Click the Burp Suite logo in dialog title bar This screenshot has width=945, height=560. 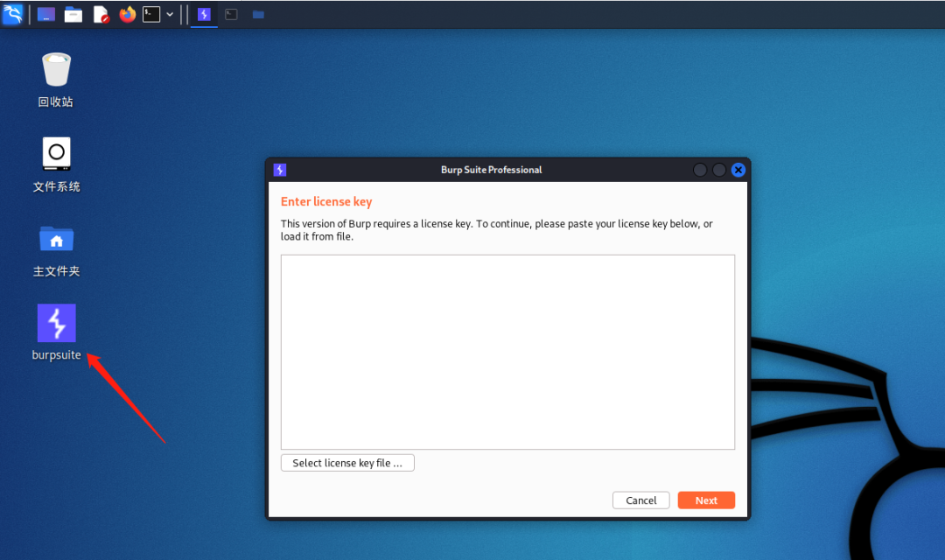click(x=280, y=170)
